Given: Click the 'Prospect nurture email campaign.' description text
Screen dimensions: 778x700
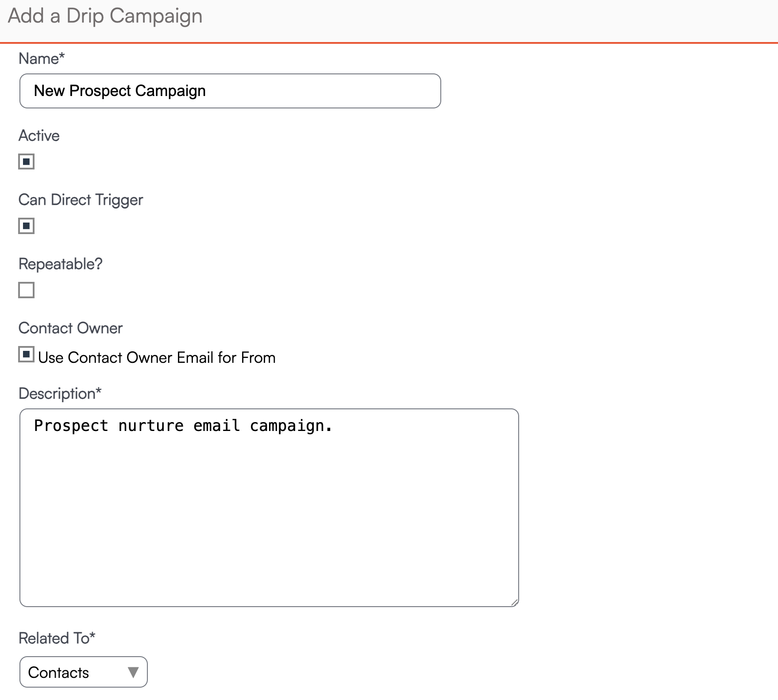Looking at the screenshot, I should (x=183, y=426).
